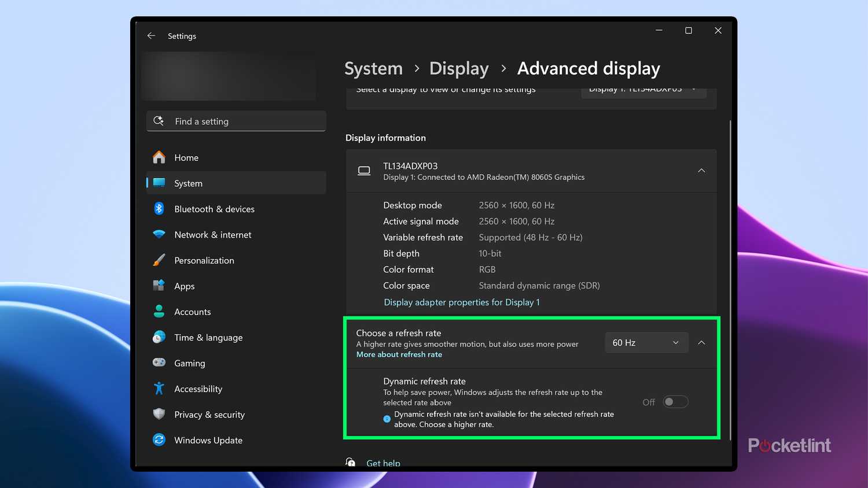Open Display adapter properties for Display 1
The image size is (868, 488).
(461, 302)
